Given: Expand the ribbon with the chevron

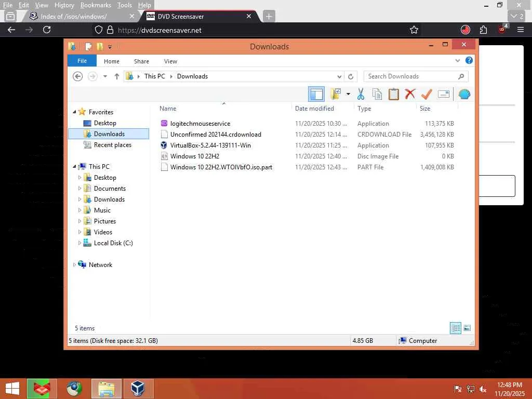Looking at the screenshot, I should 457,61.
